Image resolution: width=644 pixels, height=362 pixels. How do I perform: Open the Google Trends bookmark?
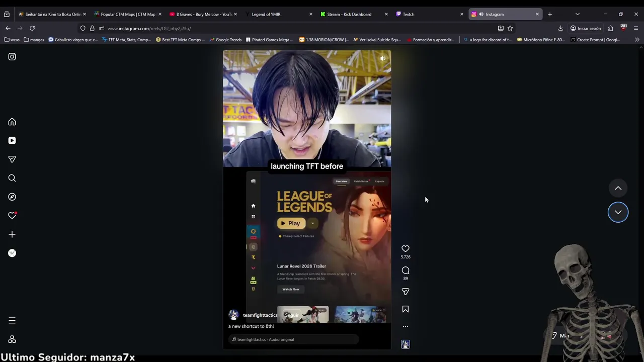[225, 40]
